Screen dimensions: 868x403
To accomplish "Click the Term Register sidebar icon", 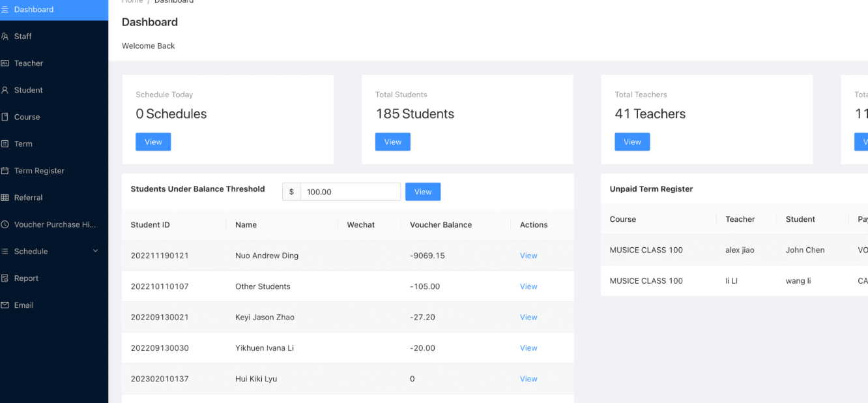I will [x=5, y=170].
